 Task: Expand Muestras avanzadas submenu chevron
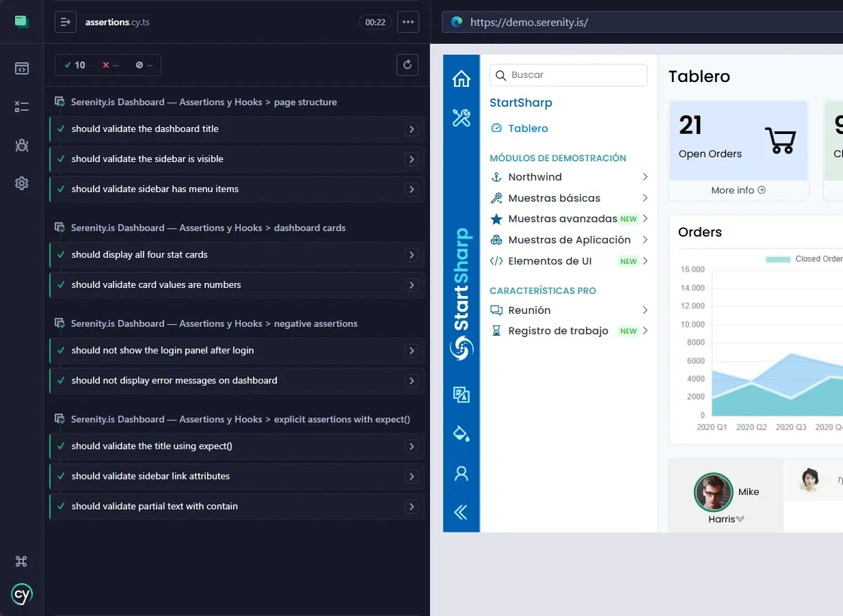645,219
